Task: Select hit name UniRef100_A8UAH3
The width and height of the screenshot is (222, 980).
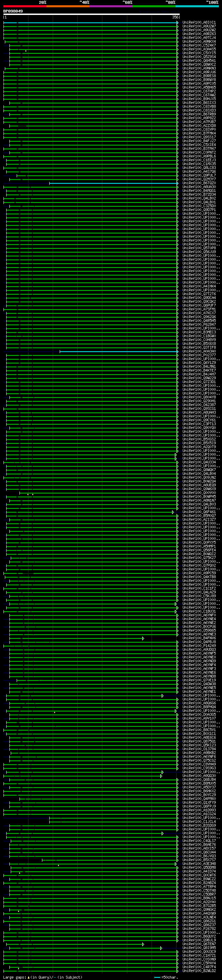Action: (199, 413)
